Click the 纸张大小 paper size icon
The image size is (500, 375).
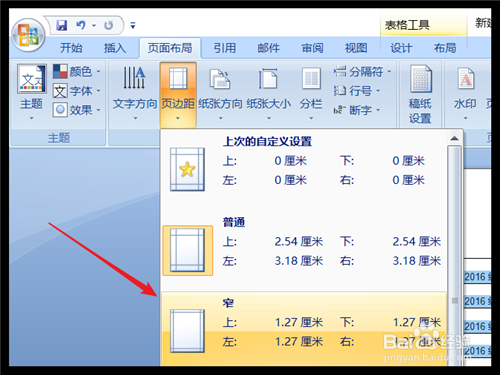(268, 79)
